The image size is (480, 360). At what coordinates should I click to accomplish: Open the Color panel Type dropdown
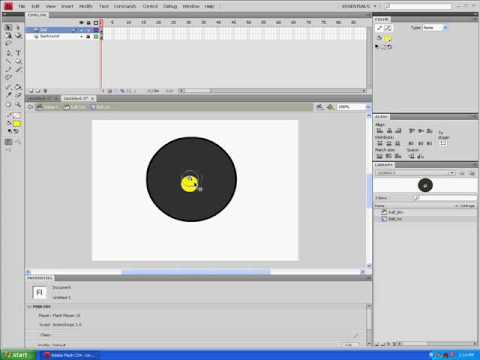click(435, 28)
